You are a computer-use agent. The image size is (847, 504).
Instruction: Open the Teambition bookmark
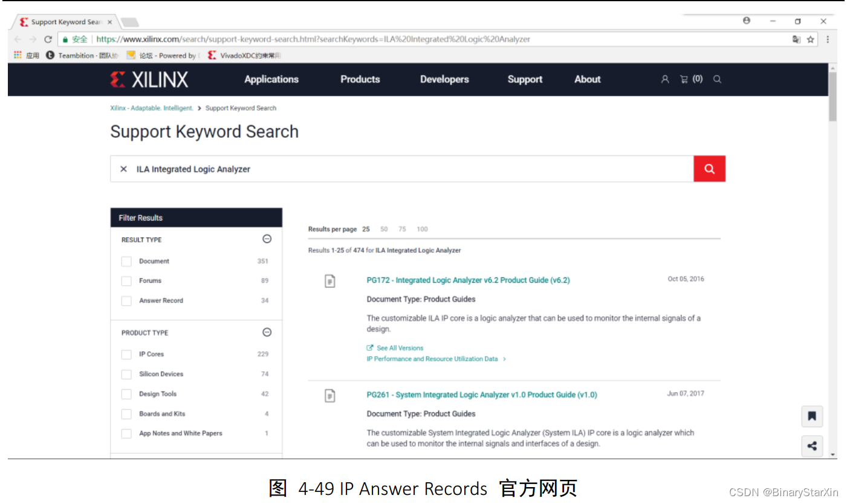tap(82, 56)
